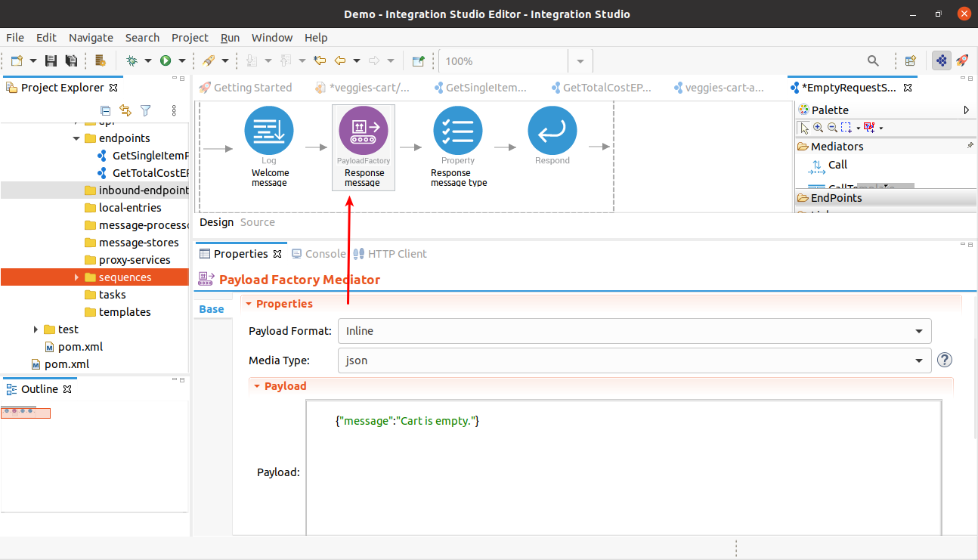Open the Window menu

click(x=272, y=38)
